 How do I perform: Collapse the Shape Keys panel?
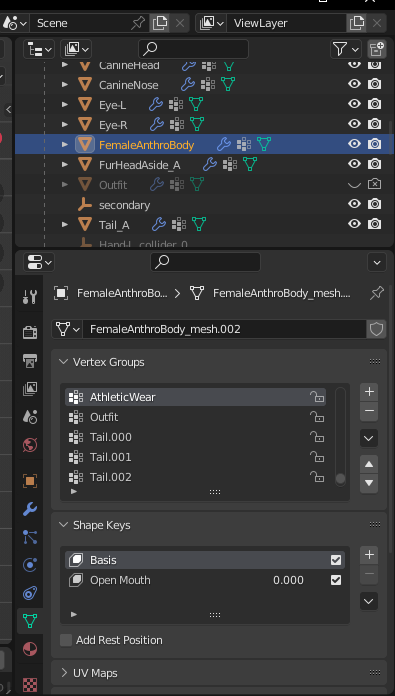(63, 525)
